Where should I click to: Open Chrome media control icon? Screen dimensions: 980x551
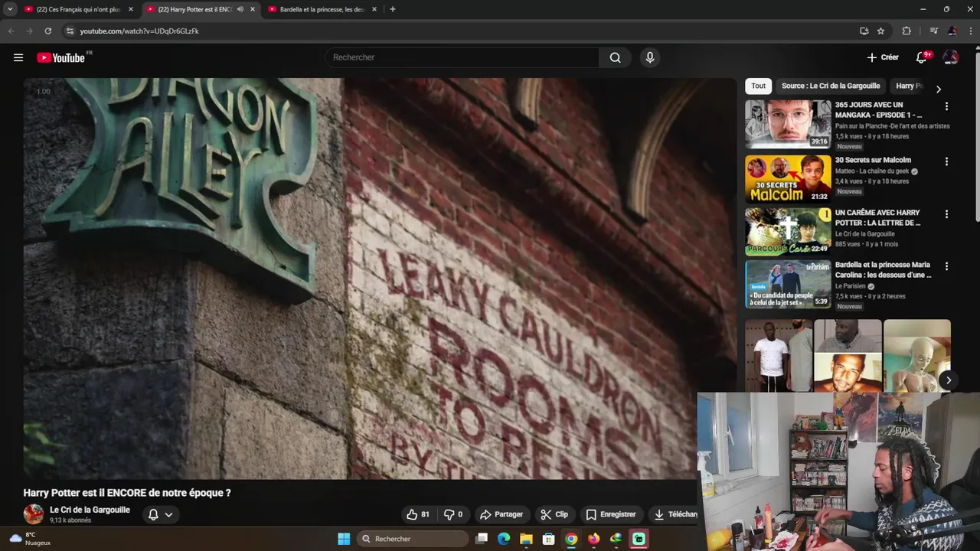coord(933,31)
